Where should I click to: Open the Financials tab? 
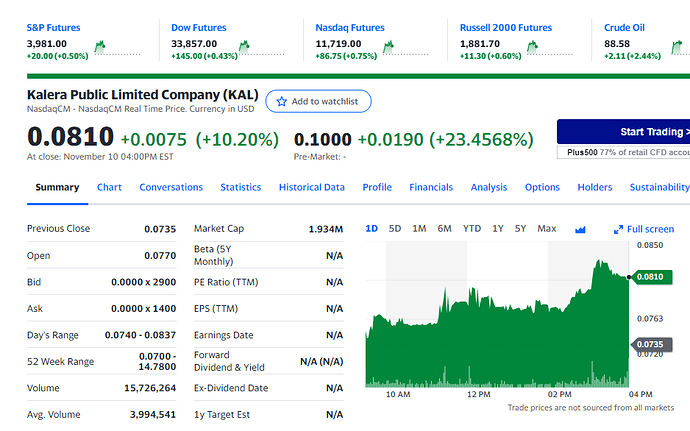pos(431,188)
